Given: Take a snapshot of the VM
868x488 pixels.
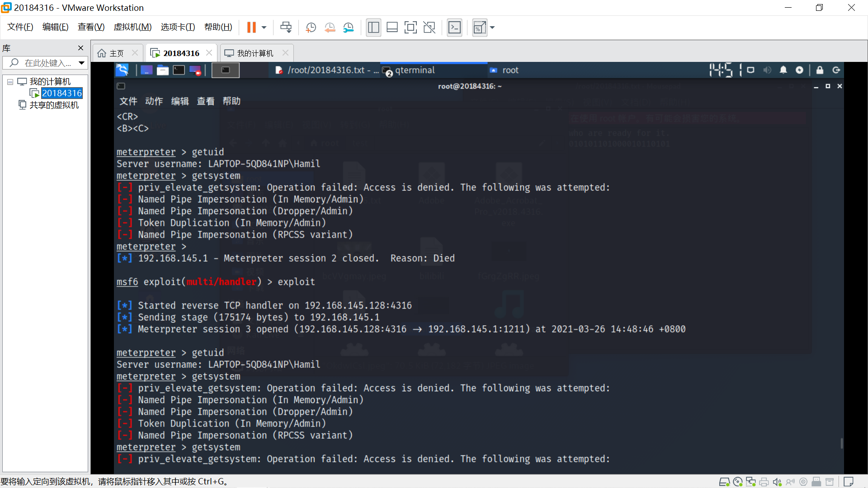Looking at the screenshot, I should pos(311,28).
